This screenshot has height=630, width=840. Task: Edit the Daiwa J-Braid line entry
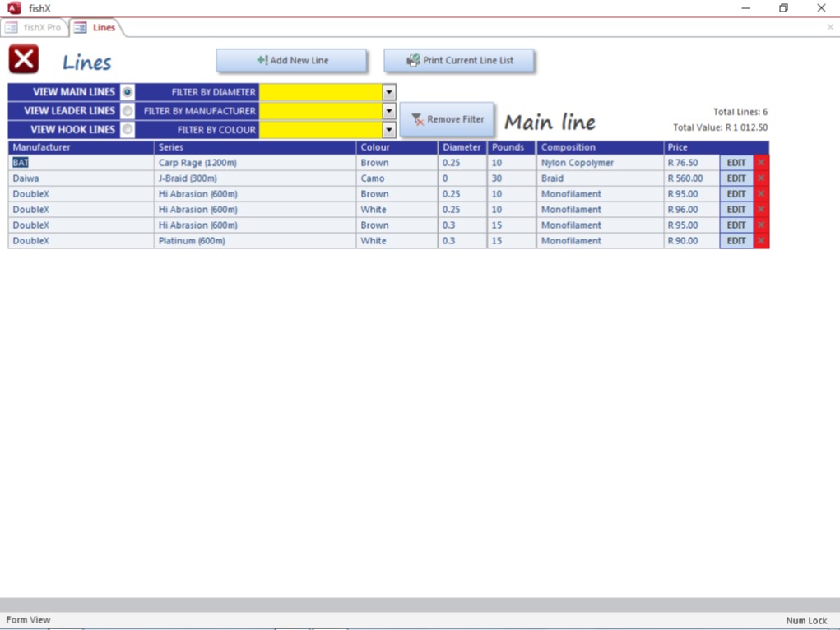coord(736,178)
